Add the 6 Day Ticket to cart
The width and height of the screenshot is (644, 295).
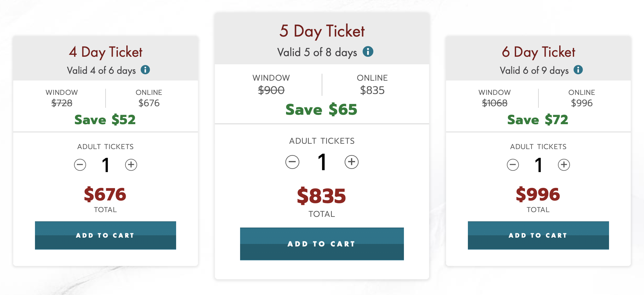tap(538, 235)
